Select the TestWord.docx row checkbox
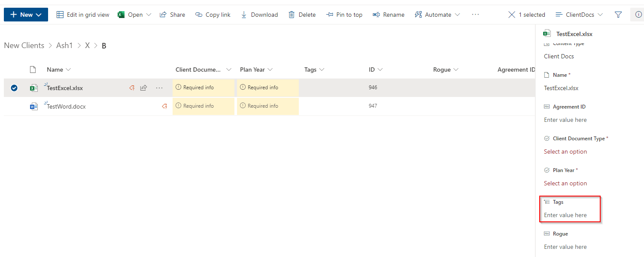Viewport: 644px width, 257px height. pyautogui.click(x=14, y=106)
